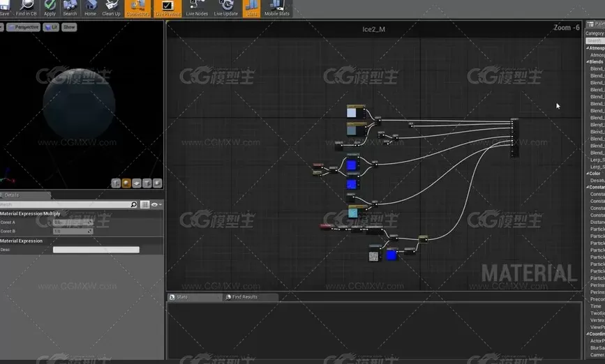Viewport: 605px width, 364px height.
Task: Select the grey-blue color node below it
Action: [356, 129]
